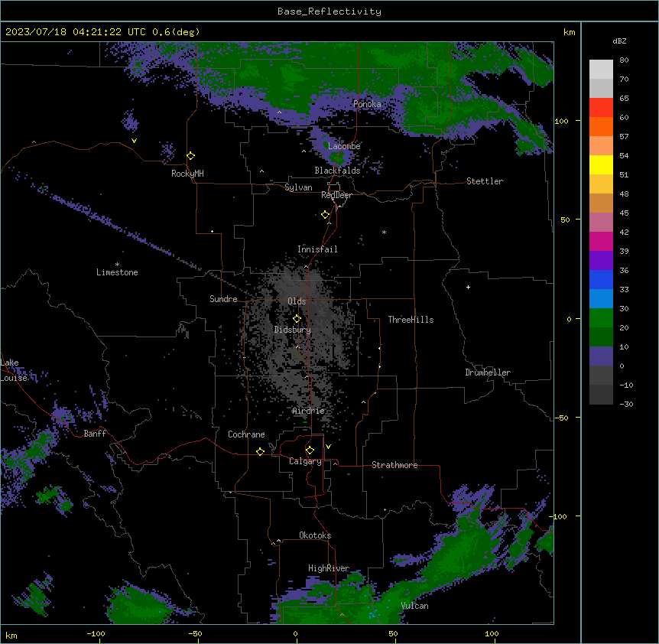Click the dBZ legend heading
Screen dimensions: 659x644
pos(619,41)
